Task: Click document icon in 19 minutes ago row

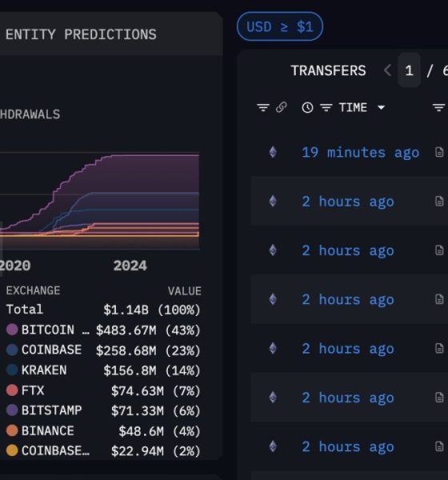Action: tap(439, 152)
